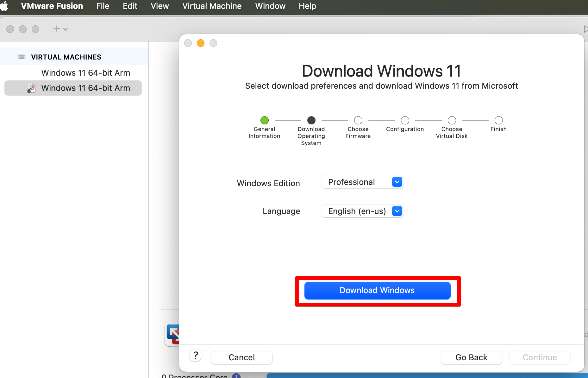Click the VM file icon in sidebar
Viewport: 588px width, 378px height.
[31, 88]
